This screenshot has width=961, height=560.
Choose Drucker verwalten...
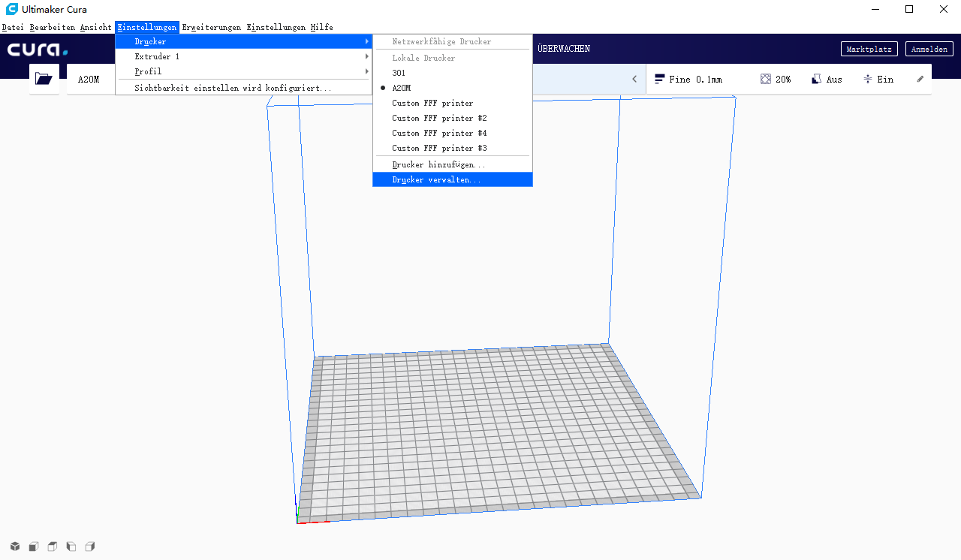click(x=453, y=179)
